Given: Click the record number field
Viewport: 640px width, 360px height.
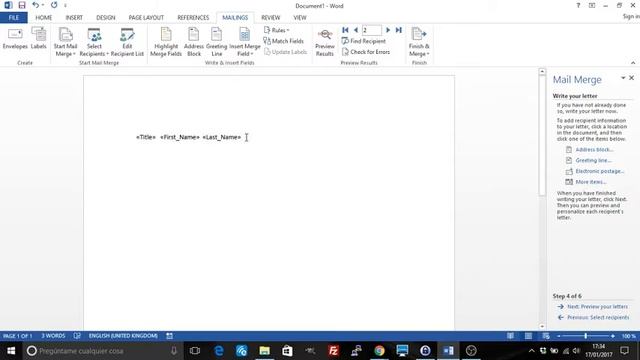Looking at the screenshot, I should [x=371, y=30].
